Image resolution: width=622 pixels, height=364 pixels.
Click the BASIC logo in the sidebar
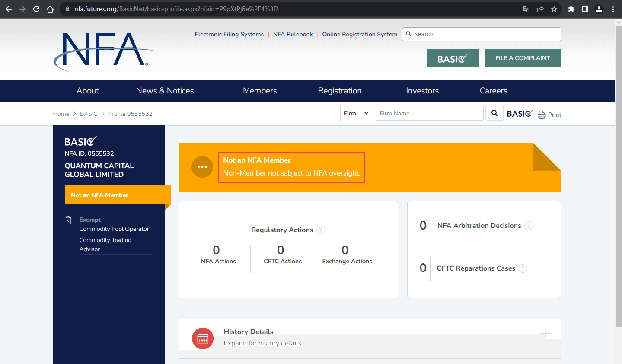pyautogui.click(x=80, y=141)
